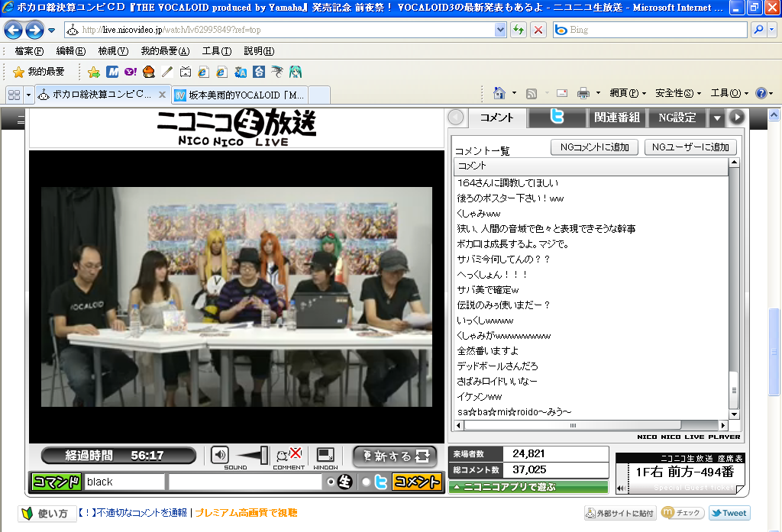The image size is (782, 532).
Task: Open the 工具(O) command bar dropdown
Action: (729, 93)
